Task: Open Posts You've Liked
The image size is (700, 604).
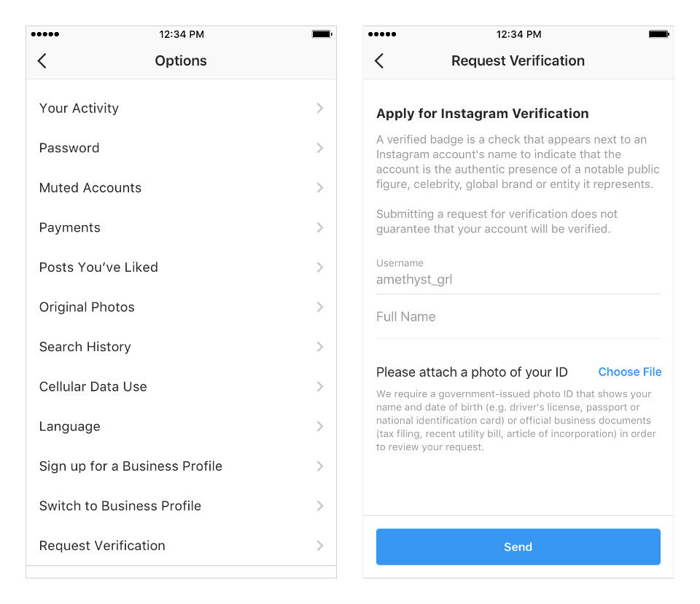Action: pos(98,267)
